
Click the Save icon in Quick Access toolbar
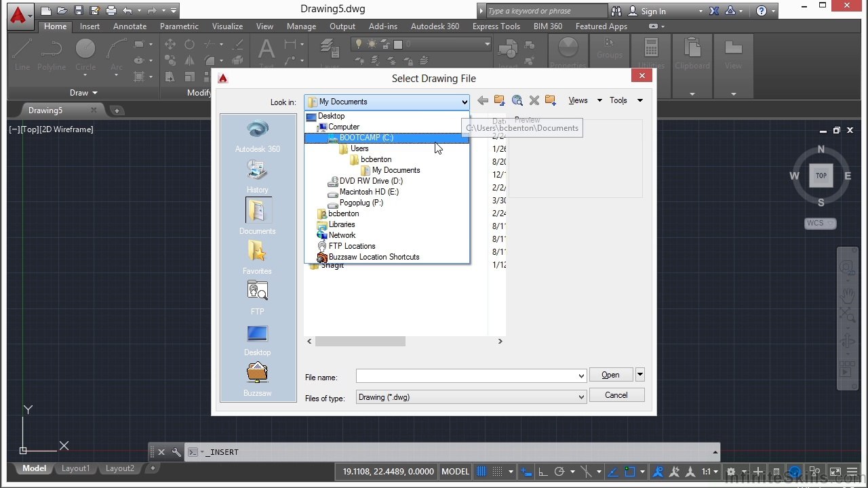coord(79,11)
